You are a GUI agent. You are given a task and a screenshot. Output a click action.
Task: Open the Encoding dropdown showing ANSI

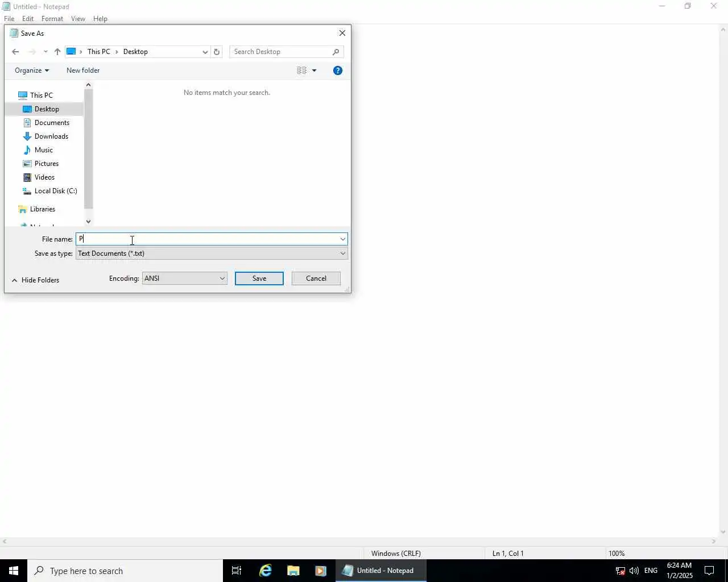click(185, 278)
